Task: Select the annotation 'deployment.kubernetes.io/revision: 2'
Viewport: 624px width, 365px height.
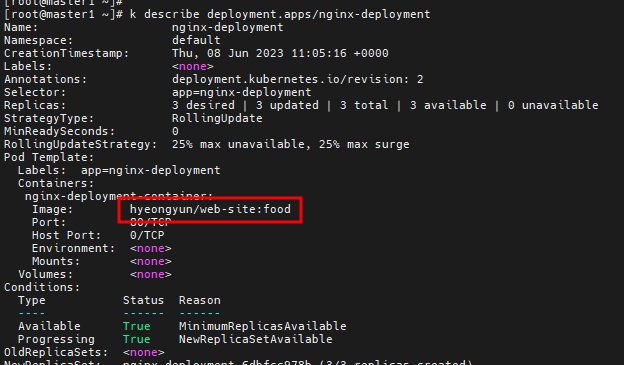Action: coord(297,80)
